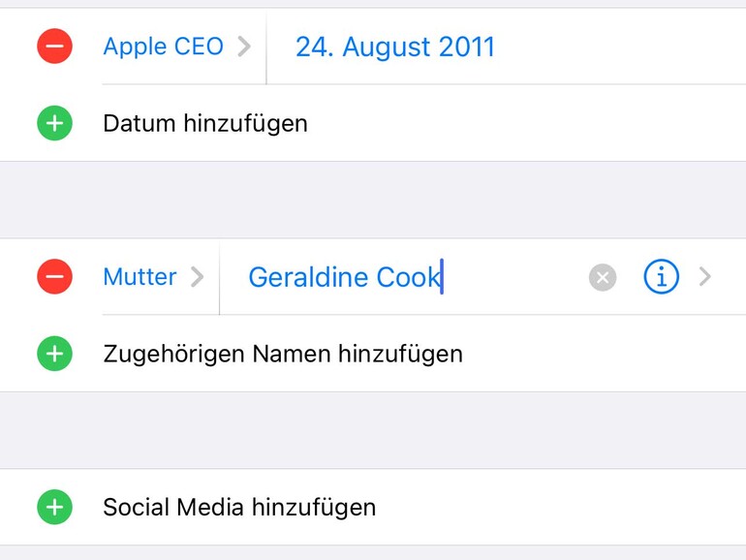Place cursor in the word Geraldine
The width and height of the screenshot is (746, 560).
pos(308,278)
